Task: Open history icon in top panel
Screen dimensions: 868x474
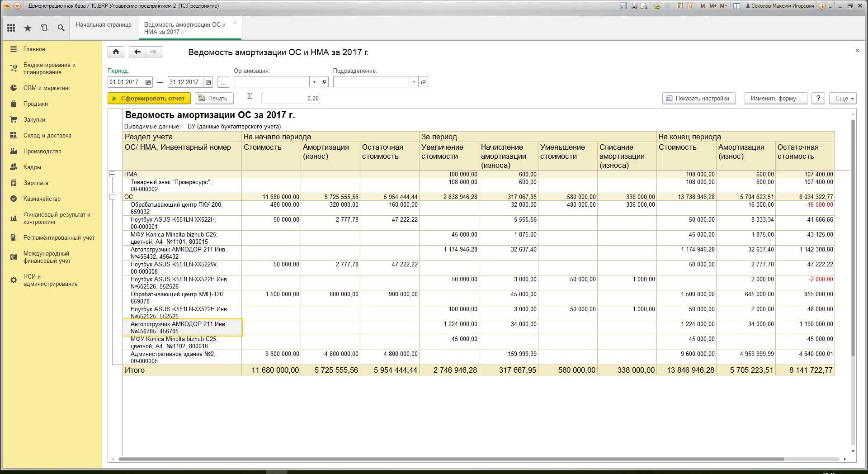Action: pos(45,28)
